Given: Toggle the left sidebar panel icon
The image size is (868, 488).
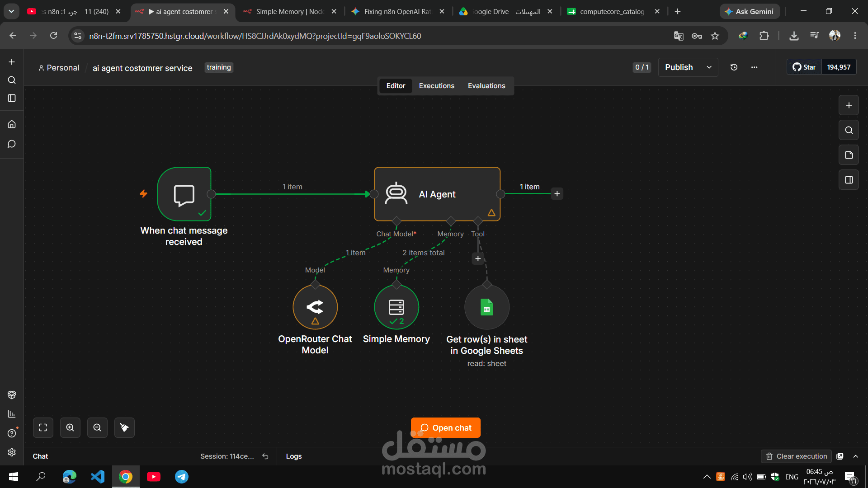Looking at the screenshot, I should (12, 98).
